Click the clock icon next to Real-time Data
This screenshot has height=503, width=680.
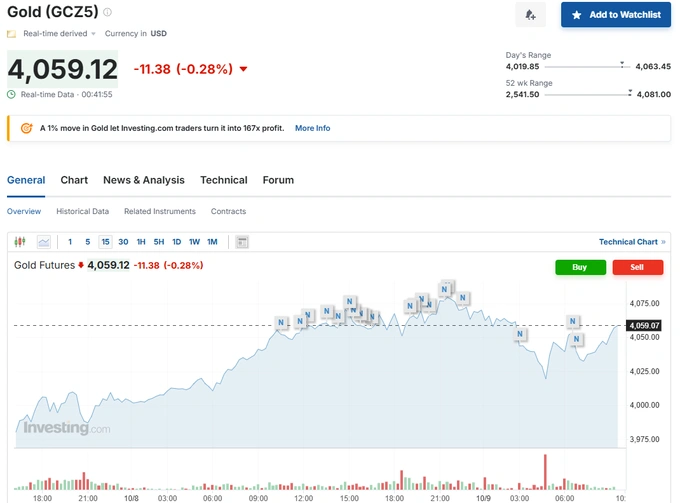(12, 95)
